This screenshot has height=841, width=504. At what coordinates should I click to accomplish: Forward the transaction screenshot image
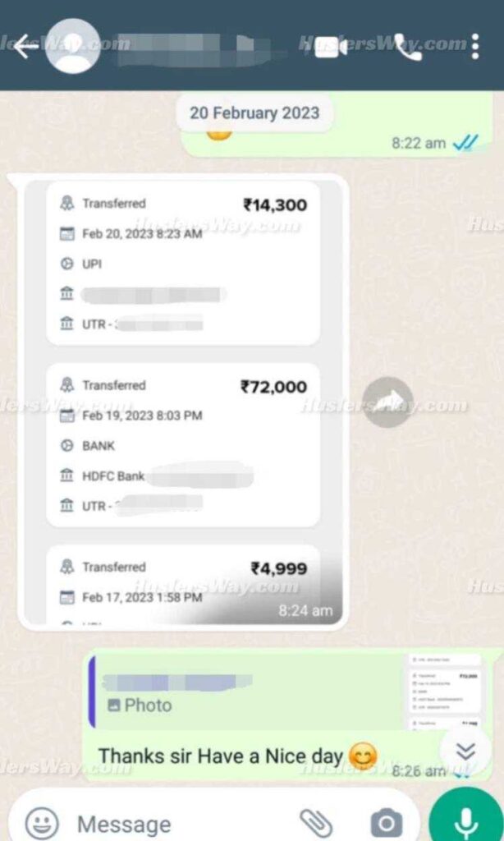[x=387, y=402]
